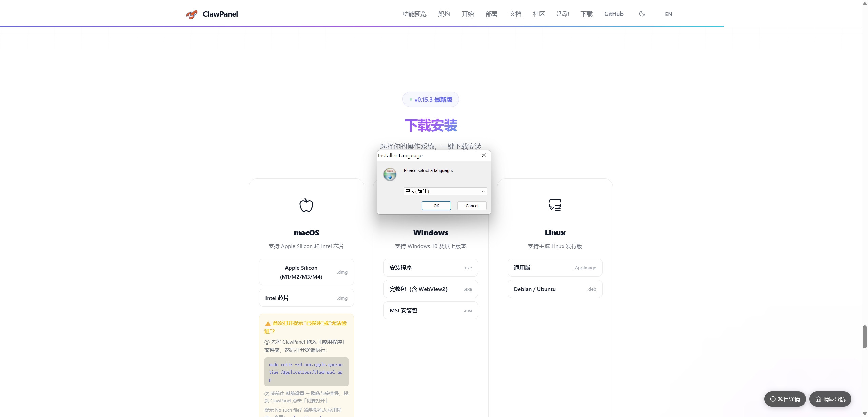The height and width of the screenshot is (417, 868).
Task: Click the scrollbar down arrow
Action: (865, 414)
